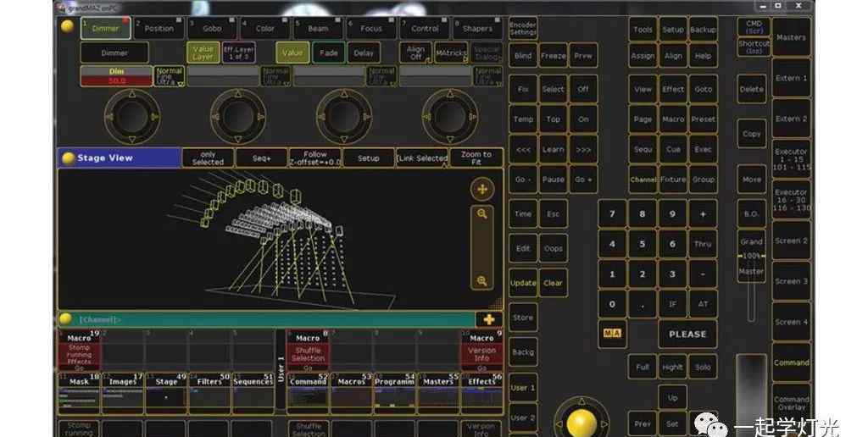Click the level wheel below Grand Master
The height and width of the screenshot is (437, 868).
click(x=751, y=394)
